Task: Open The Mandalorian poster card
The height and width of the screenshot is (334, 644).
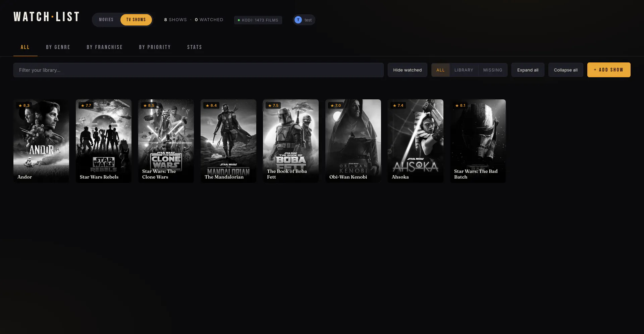Action: 228,141
